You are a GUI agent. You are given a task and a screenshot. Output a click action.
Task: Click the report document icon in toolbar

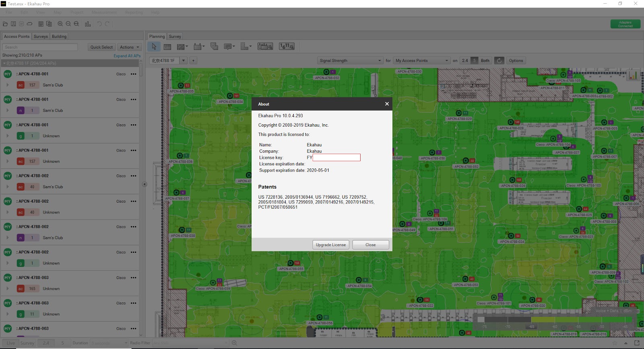tap(41, 24)
